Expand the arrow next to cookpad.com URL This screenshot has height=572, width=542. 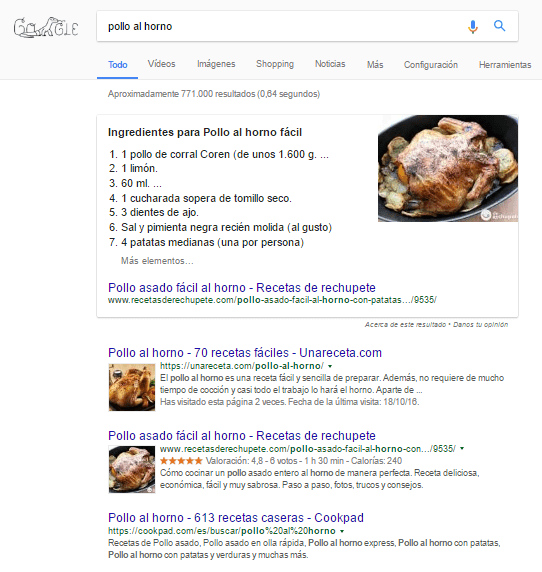[342, 531]
